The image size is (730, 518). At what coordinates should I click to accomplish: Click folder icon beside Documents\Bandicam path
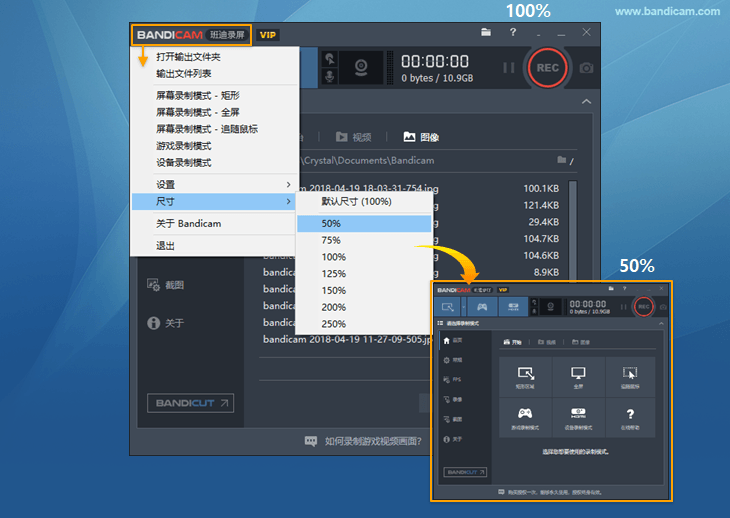click(562, 160)
